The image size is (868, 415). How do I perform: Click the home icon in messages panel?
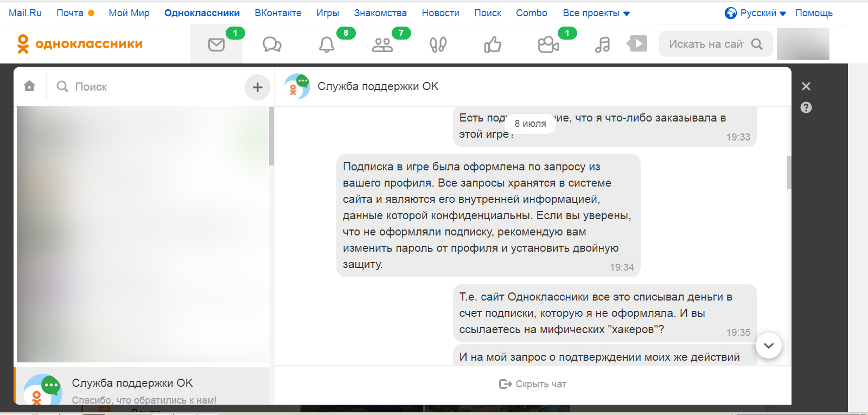click(x=30, y=86)
